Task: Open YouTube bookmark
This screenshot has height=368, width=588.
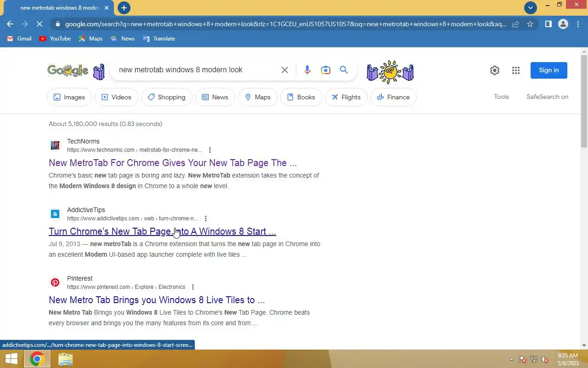Action: coord(55,39)
